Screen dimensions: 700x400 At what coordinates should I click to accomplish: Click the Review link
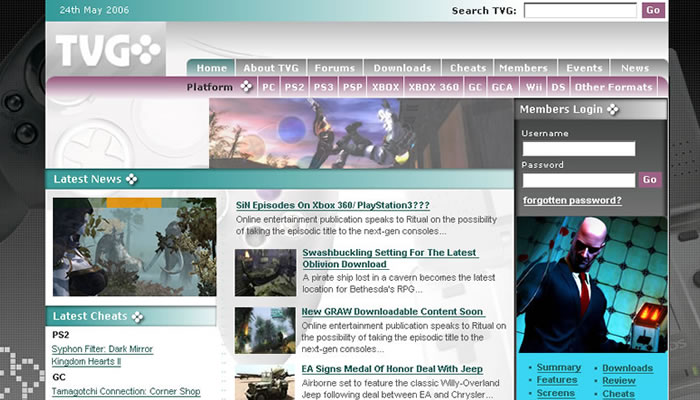[x=619, y=381]
